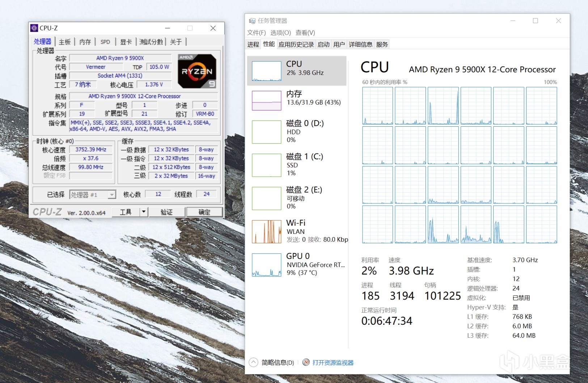This screenshot has width=588, height=383.
Task: Click the Socket AM4 (1331) field
Action: click(x=120, y=76)
